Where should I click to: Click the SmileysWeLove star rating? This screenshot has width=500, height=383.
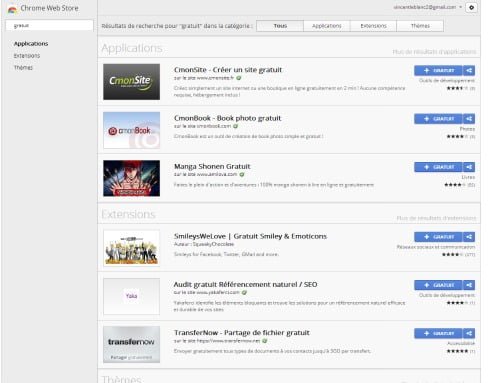tap(453, 255)
